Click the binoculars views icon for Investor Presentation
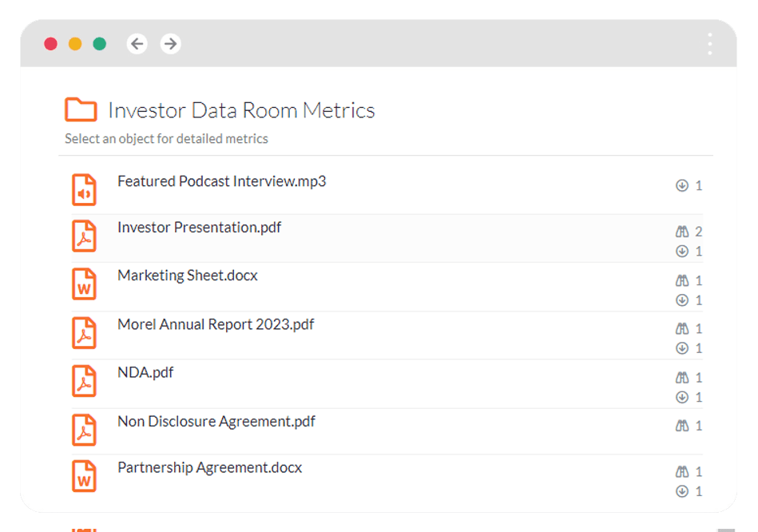This screenshot has height=532, width=758. tap(682, 232)
